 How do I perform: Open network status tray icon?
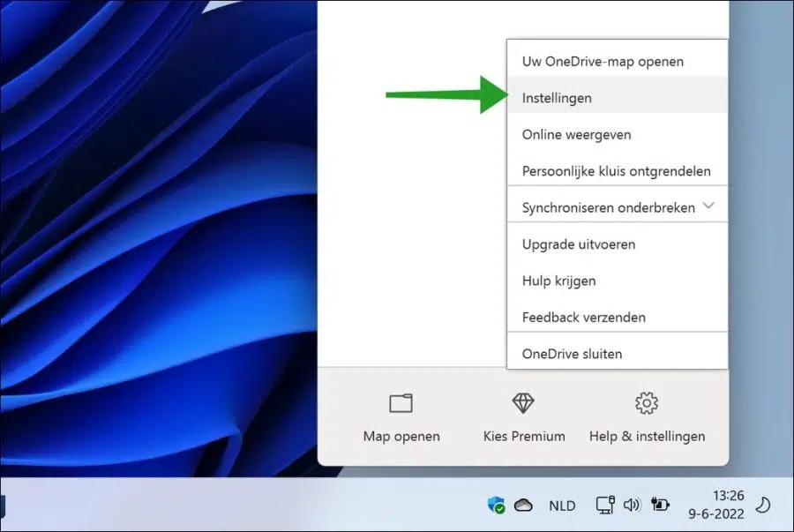tap(605, 505)
